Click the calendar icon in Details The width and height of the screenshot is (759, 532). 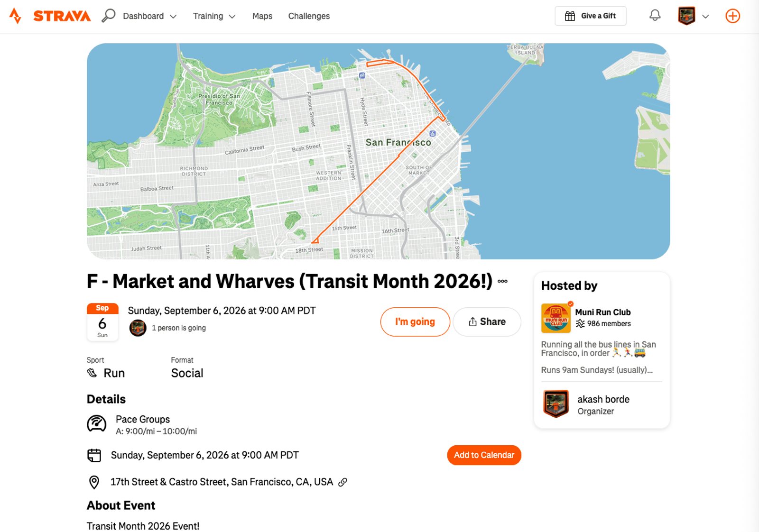pos(94,455)
